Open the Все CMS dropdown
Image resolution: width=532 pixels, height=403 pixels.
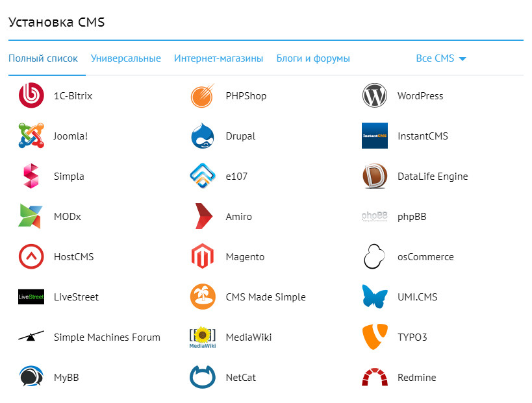coord(441,58)
